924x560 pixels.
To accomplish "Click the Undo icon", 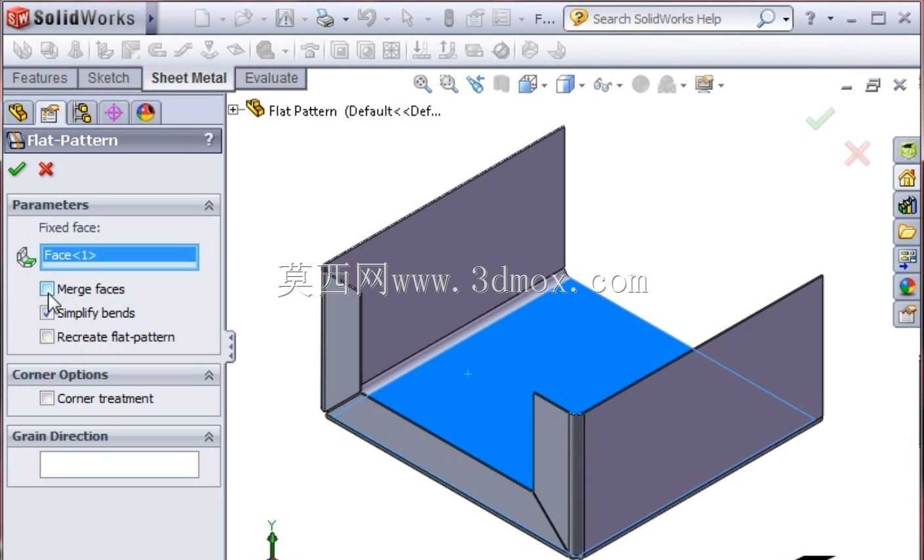I will pos(366,18).
